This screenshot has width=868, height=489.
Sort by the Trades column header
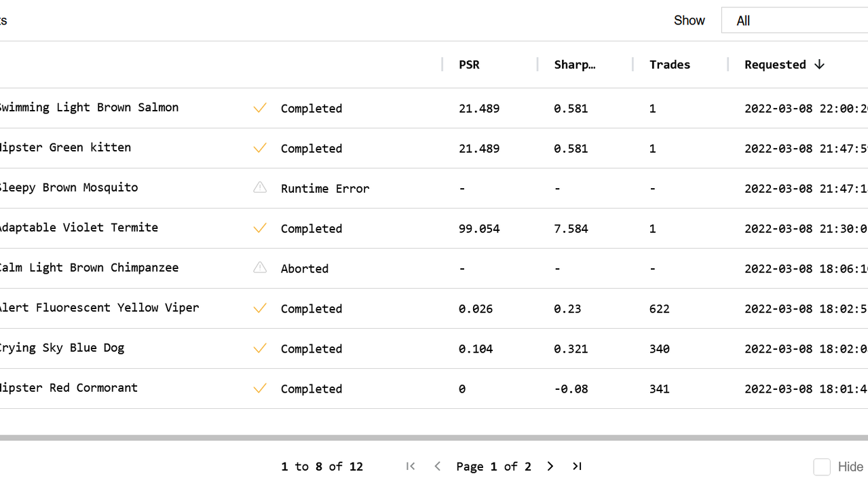(x=669, y=65)
